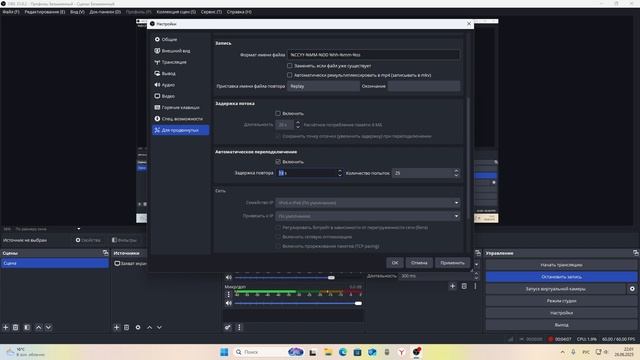Image resolution: width=640 pixels, height=360 pixels.
Task: Mute the upper audio channel speaker icon
Action: pos(229,278)
